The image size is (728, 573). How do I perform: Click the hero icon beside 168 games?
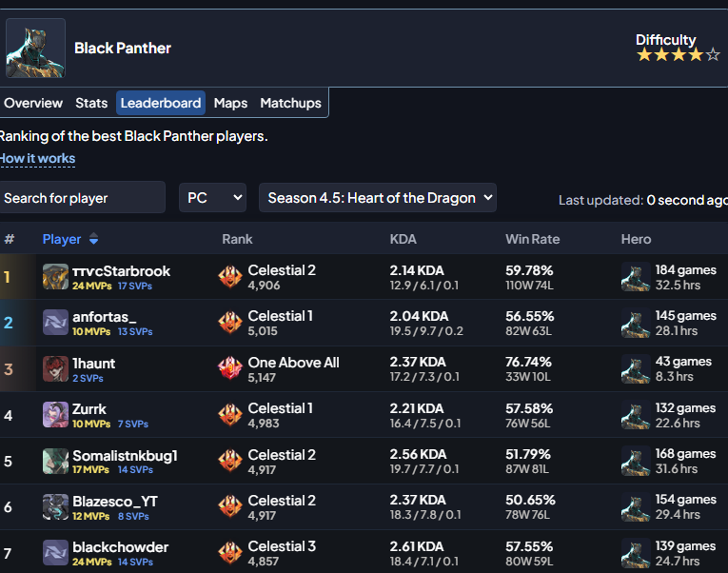(x=636, y=461)
